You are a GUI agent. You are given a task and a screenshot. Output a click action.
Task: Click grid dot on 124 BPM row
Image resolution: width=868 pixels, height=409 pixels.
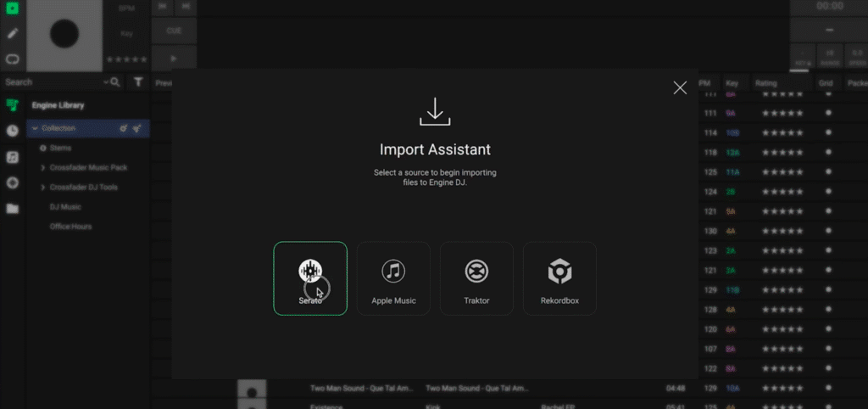(x=829, y=192)
